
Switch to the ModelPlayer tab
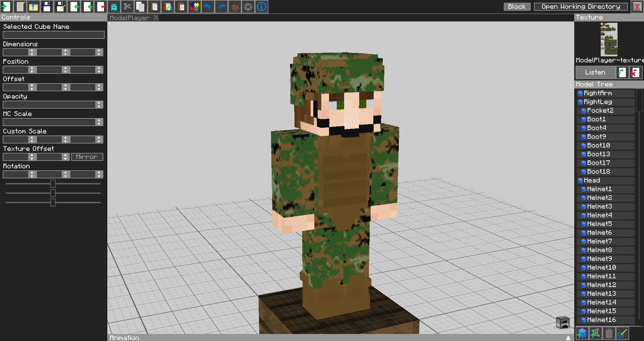[129, 18]
